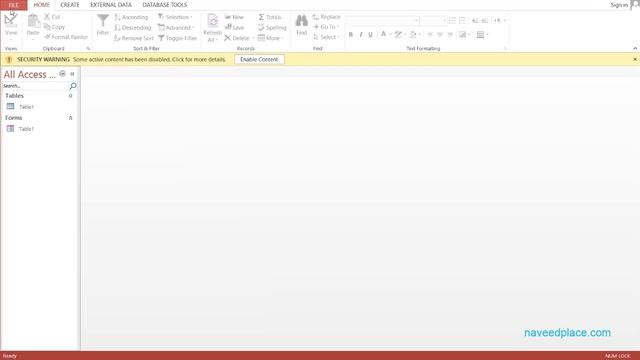Screen dimensions: 640x360
Task: Switch to the EXTERNAL DATA tab
Action: point(111,5)
